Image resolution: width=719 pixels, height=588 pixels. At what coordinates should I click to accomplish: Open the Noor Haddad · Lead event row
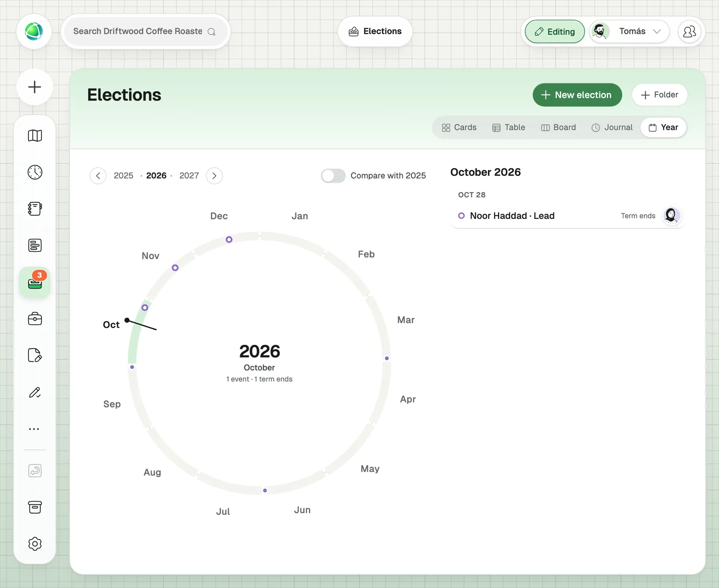tap(568, 216)
